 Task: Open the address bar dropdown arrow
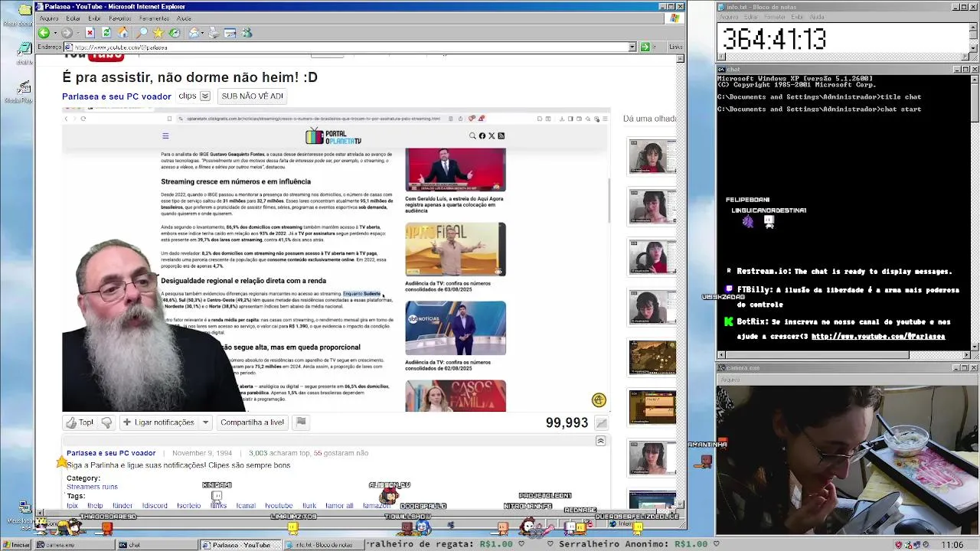coord(632,47)
